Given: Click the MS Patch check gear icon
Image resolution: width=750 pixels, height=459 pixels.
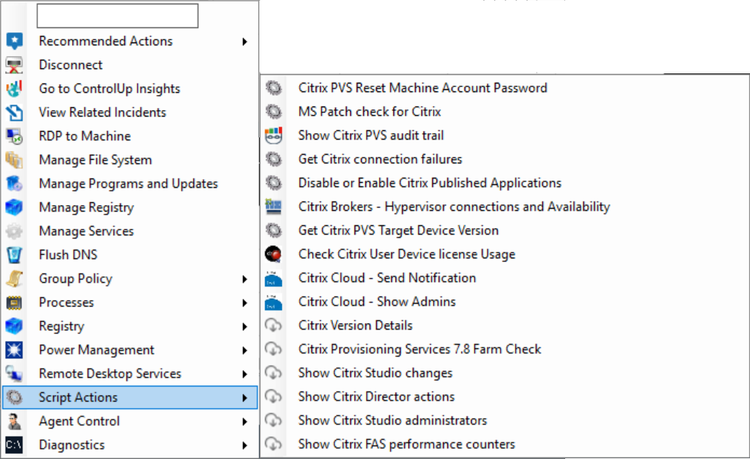Looking at the screenshot, I should [274, 111].
